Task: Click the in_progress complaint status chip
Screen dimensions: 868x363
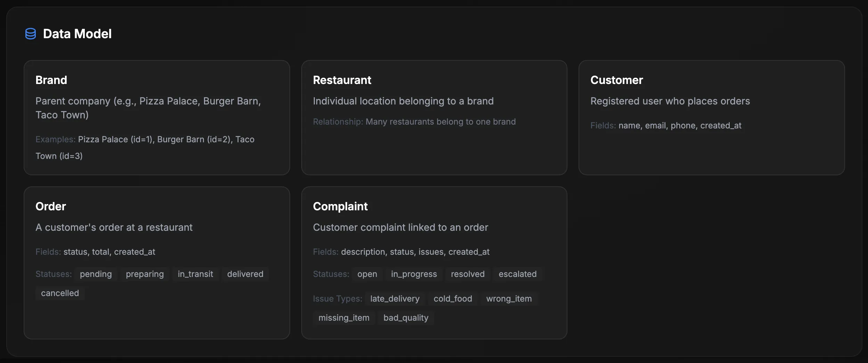Action: tap(413, 274)
